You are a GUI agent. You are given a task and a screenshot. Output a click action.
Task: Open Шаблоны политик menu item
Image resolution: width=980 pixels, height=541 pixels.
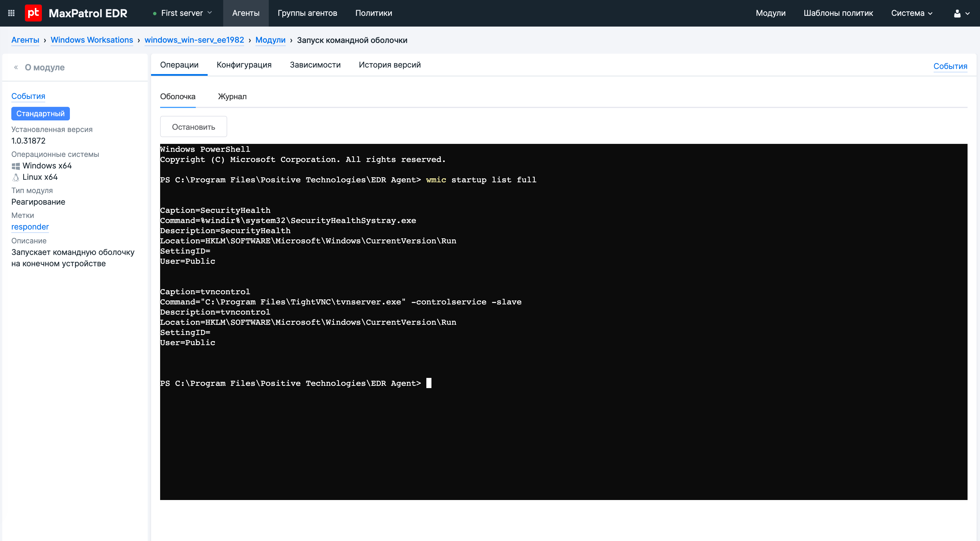pyautogui.click(x=838, y=13)
